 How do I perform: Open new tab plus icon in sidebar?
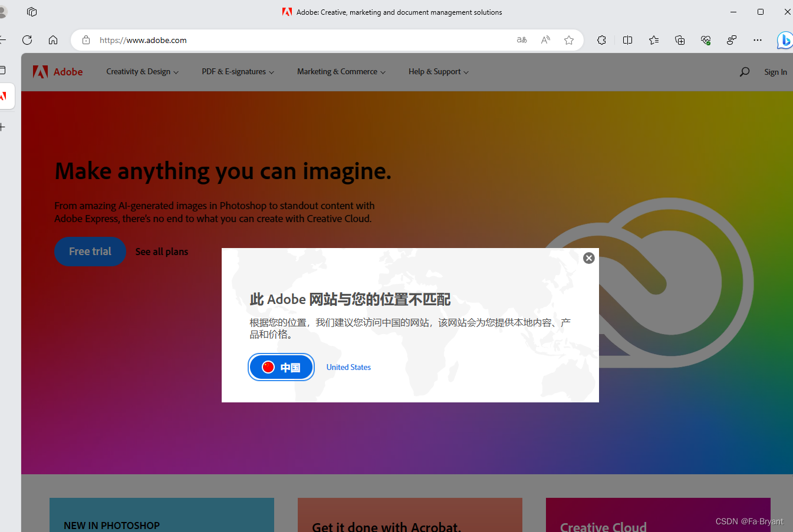coord(2,127)
